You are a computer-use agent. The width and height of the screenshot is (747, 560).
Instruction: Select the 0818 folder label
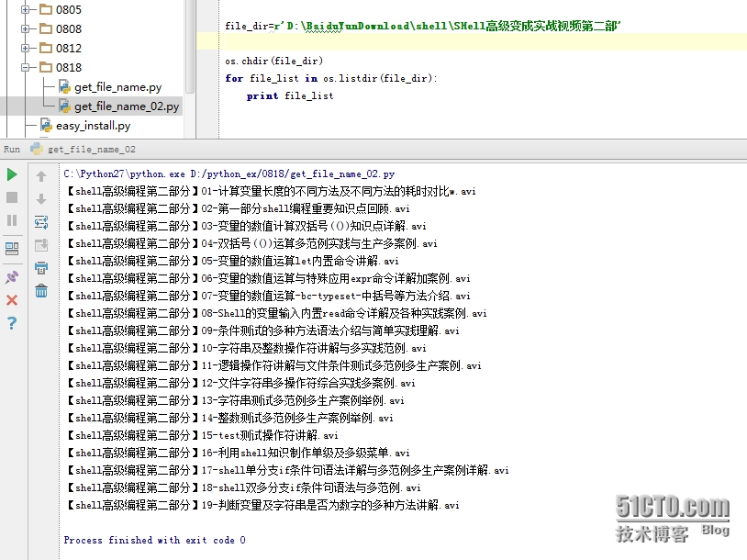click(x=69, y=67)
